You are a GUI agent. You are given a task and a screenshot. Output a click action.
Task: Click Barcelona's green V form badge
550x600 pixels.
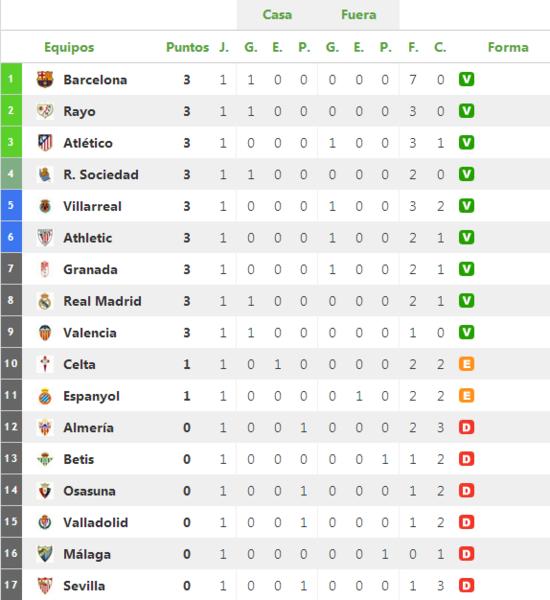(466, 79)
